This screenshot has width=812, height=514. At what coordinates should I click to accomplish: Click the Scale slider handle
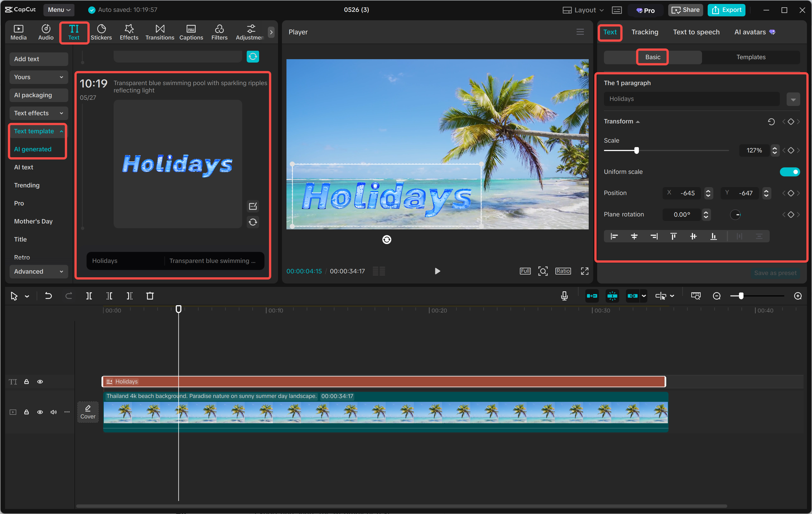tap(636, 150)
